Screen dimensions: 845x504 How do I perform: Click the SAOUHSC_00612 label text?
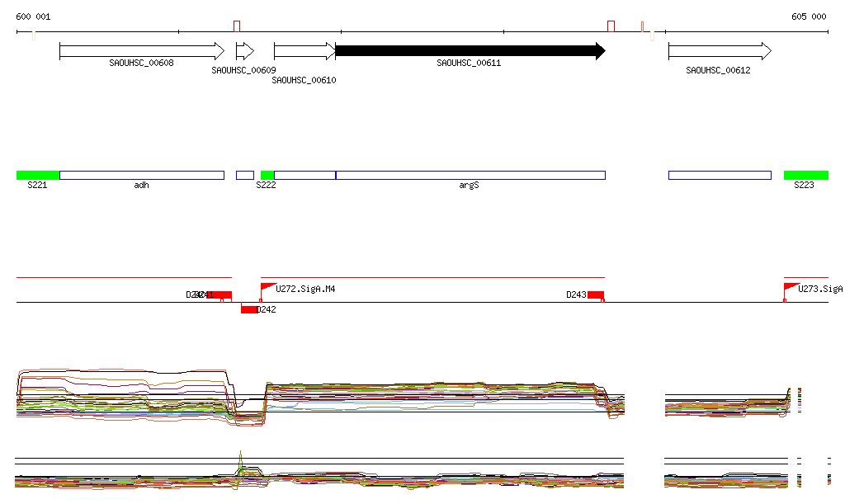(718, 71)
